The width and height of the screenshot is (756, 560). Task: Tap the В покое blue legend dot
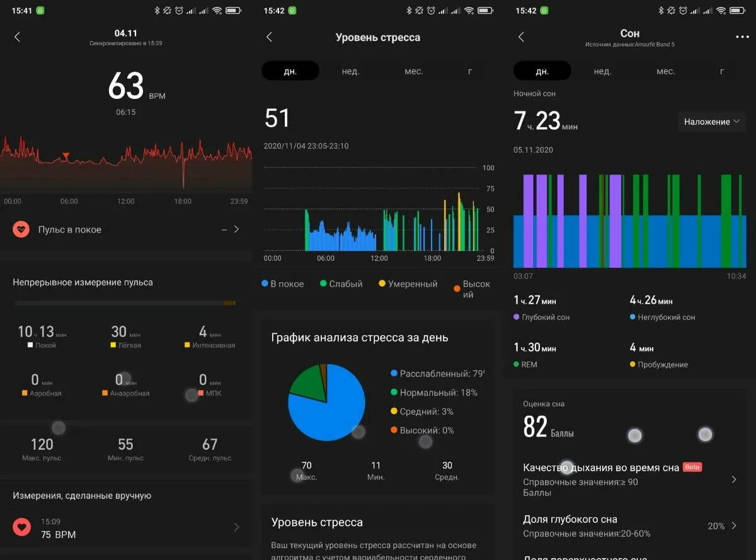coord(265,283)
